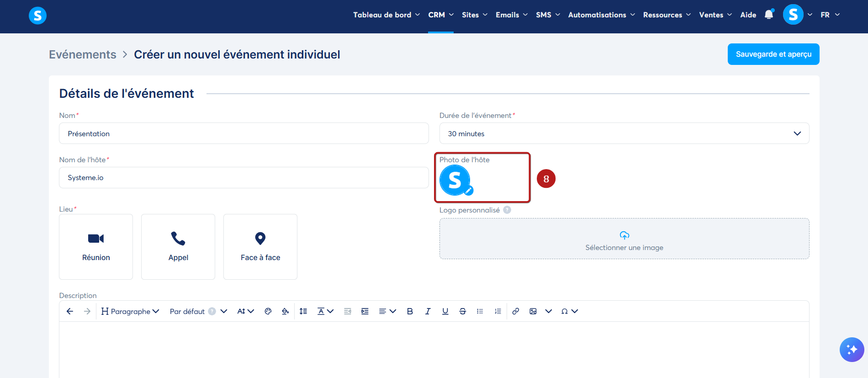The width and height of the screenshot is (868, 378).
Task: Click the Systeme.io logo in the navbar
Action: pos(37,16)
